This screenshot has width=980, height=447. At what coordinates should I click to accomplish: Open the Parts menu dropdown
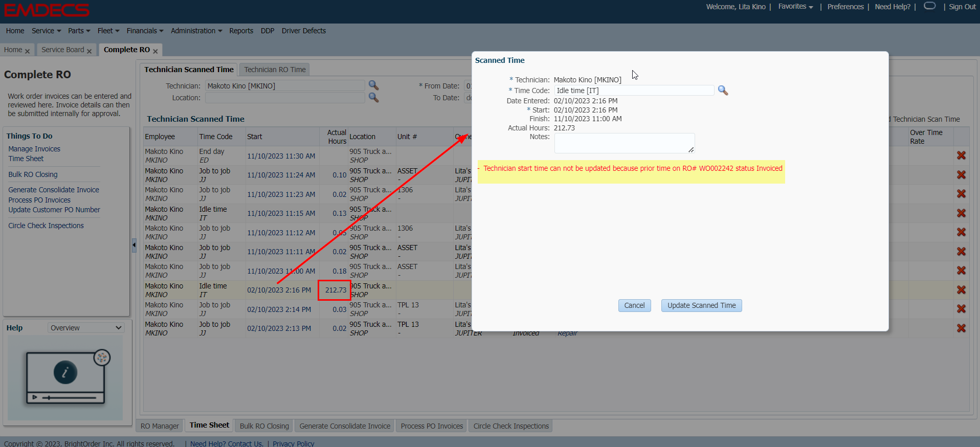[x=79, y=31]
